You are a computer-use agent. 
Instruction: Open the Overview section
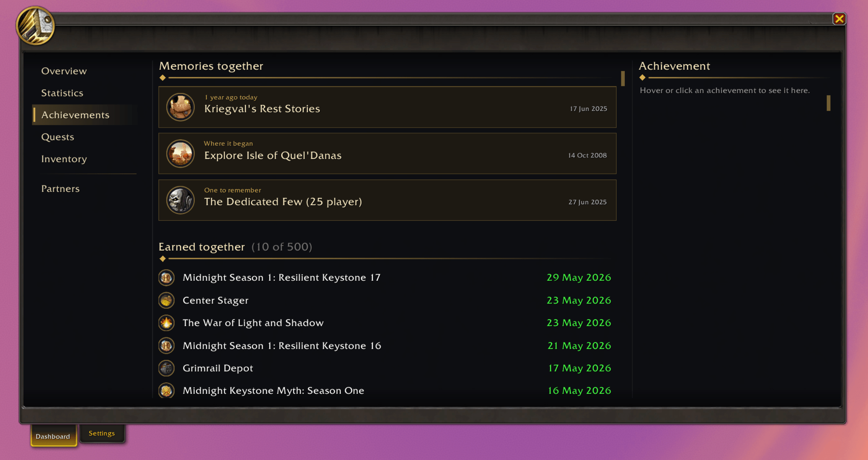(x=64, y=71)
